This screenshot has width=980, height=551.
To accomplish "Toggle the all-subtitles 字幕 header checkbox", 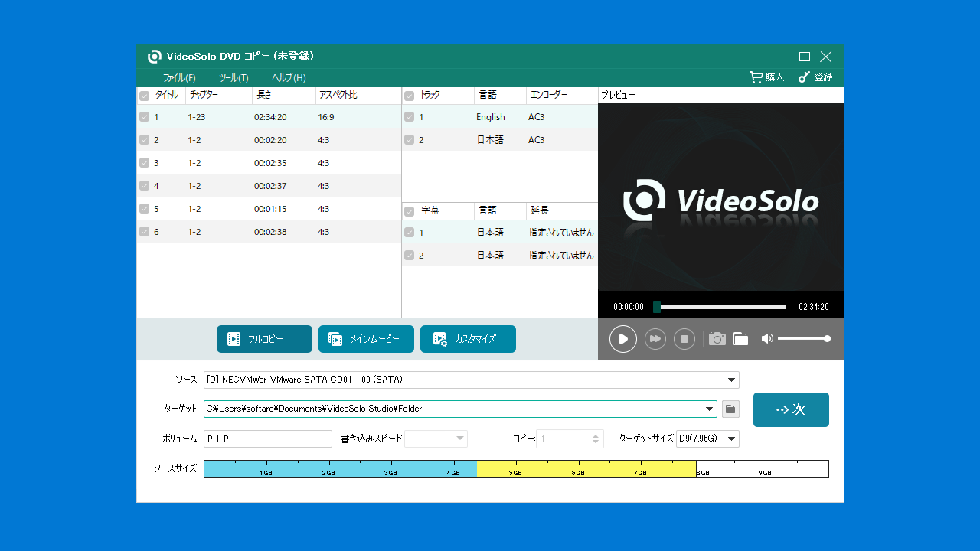I will pos(409,211).
